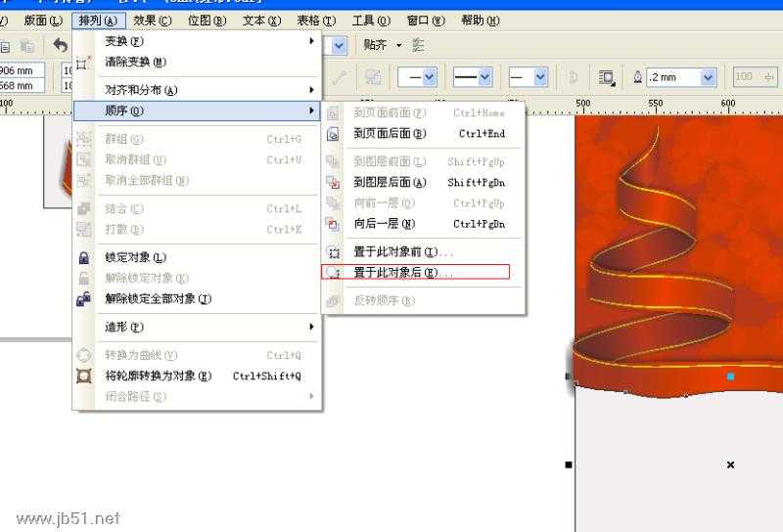Image resolution: width=783 pixels, height=532 pixels.
Task: Click the clear transform icon beside 清除变换
Action: tap(83, 63)
